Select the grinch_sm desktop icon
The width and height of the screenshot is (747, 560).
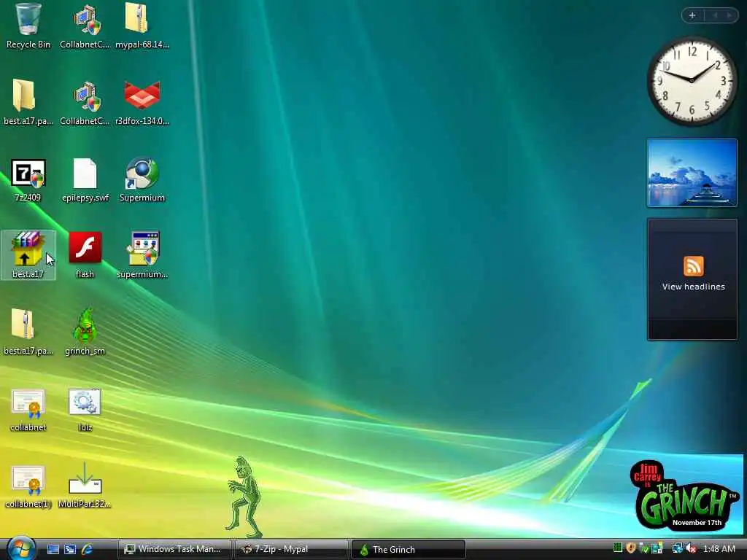click(85, 332)
